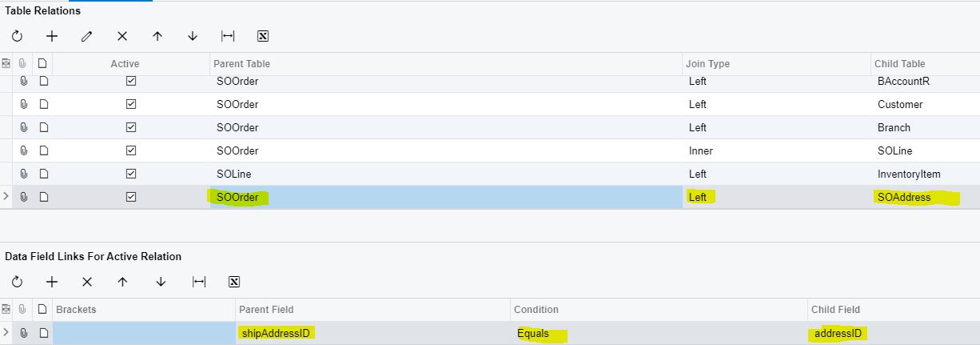Delete the selected table relation row

click(x=122, y=36)
